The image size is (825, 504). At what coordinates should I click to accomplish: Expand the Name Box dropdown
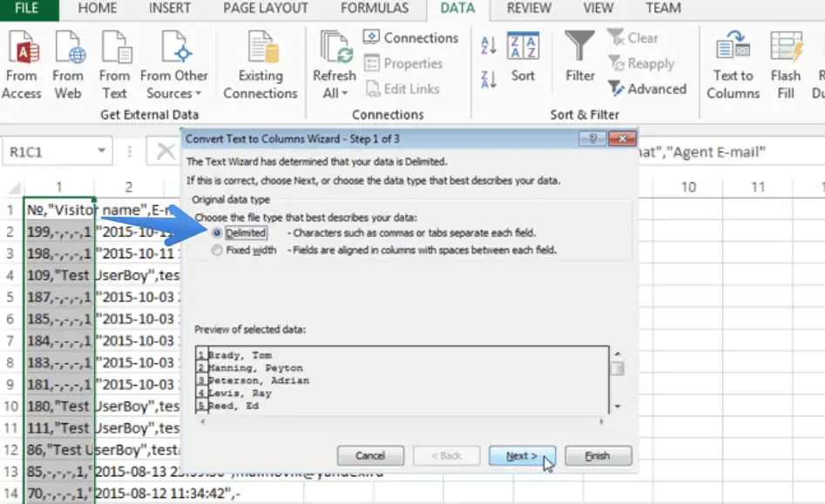point(102,151)
